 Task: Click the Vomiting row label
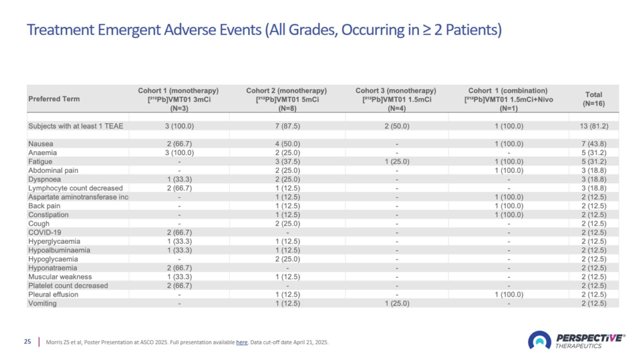(43, 304)
